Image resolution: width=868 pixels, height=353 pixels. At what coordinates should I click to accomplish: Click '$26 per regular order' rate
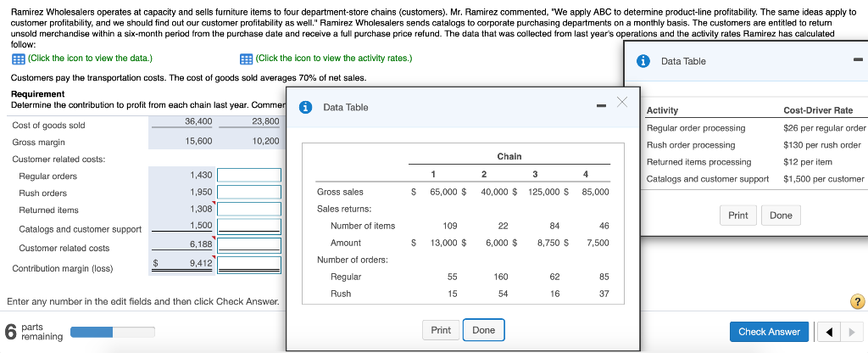click(824, 128)
